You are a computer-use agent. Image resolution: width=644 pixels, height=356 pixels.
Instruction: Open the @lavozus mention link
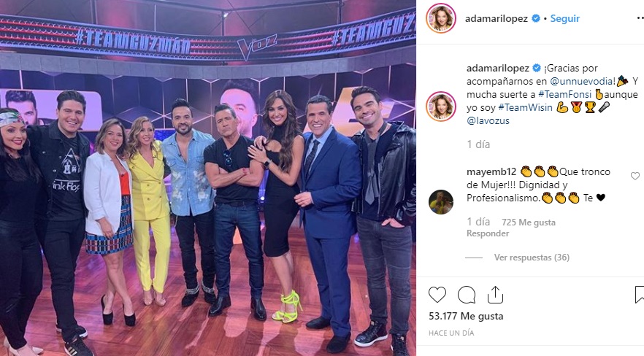pyautogui.click(x=488, y=120)
